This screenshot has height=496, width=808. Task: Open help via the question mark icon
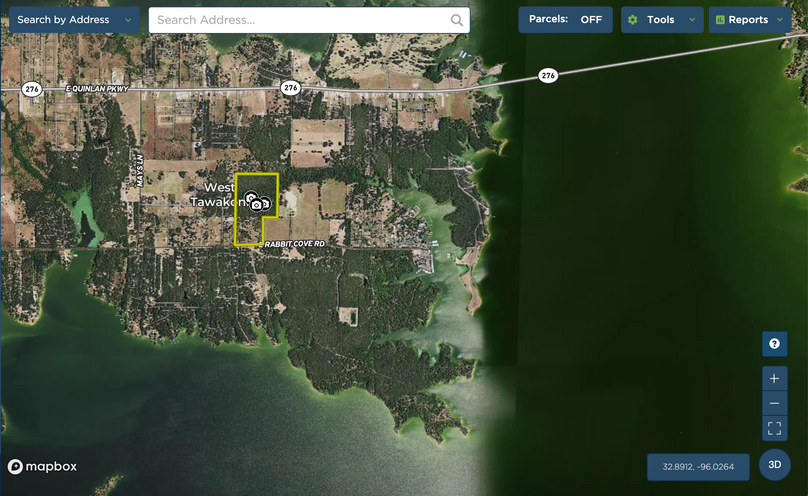[774, 344]
